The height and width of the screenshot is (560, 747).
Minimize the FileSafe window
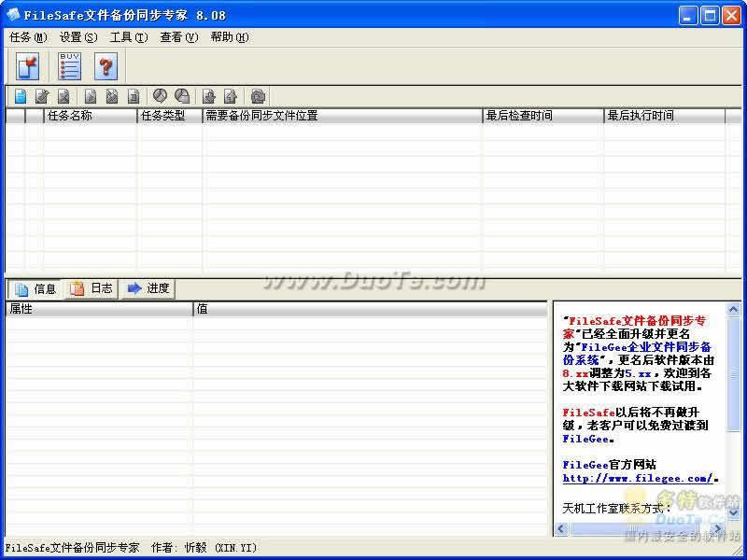(687, 15)
